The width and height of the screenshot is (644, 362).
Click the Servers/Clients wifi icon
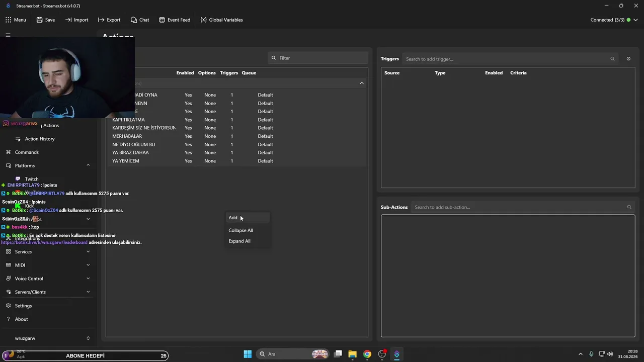(x=8, y=292)
